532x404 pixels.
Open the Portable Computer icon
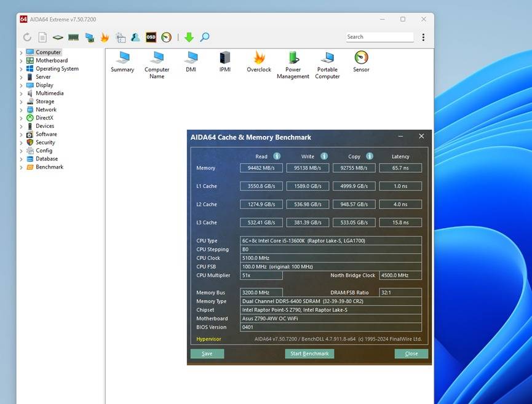tap(327, 65)
